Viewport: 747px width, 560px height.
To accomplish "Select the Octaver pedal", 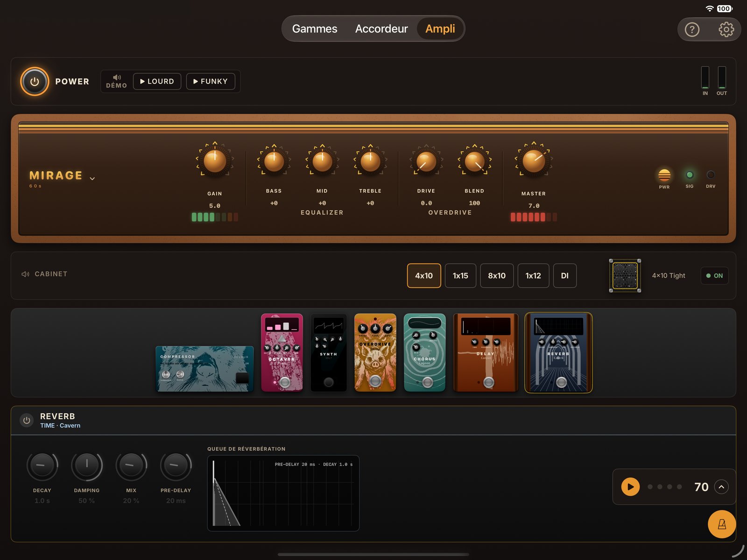I will coord(282,352).
